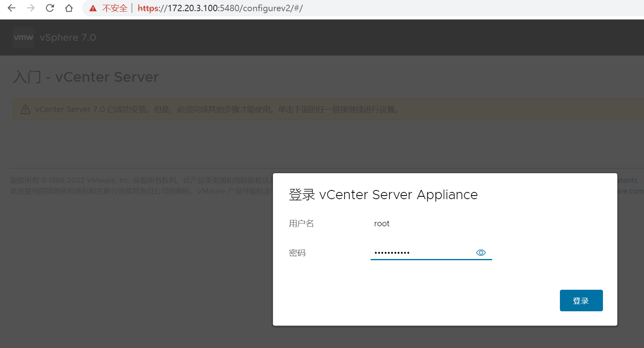The image size is (644, 348).
Task: Click the browser forward arrow
Action: [31, 8]
